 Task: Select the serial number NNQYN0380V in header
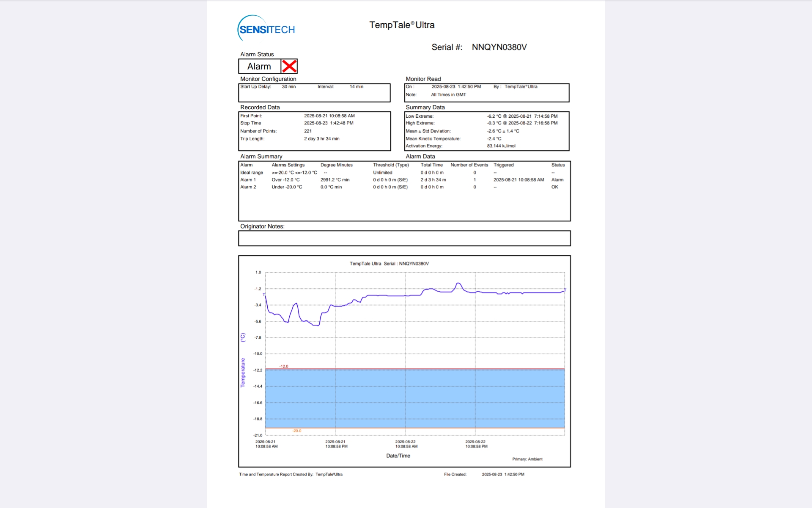click(499, 47)
